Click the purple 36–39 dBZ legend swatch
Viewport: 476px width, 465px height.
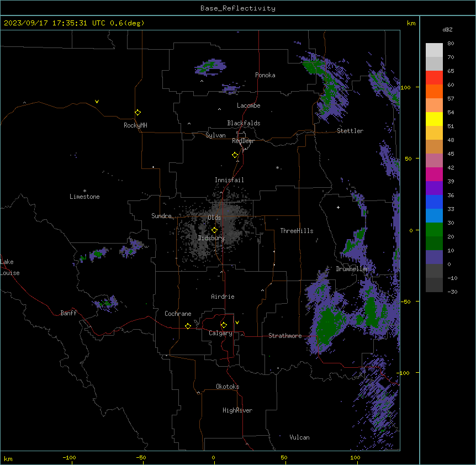[x=434, y=188]
